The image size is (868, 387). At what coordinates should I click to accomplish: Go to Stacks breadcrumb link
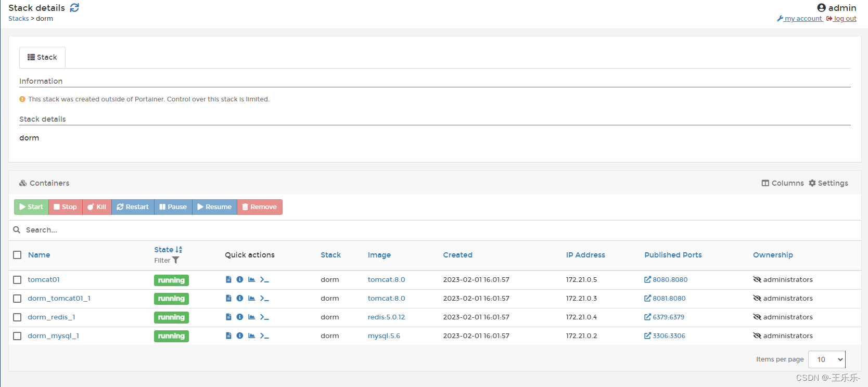(19, 19)
